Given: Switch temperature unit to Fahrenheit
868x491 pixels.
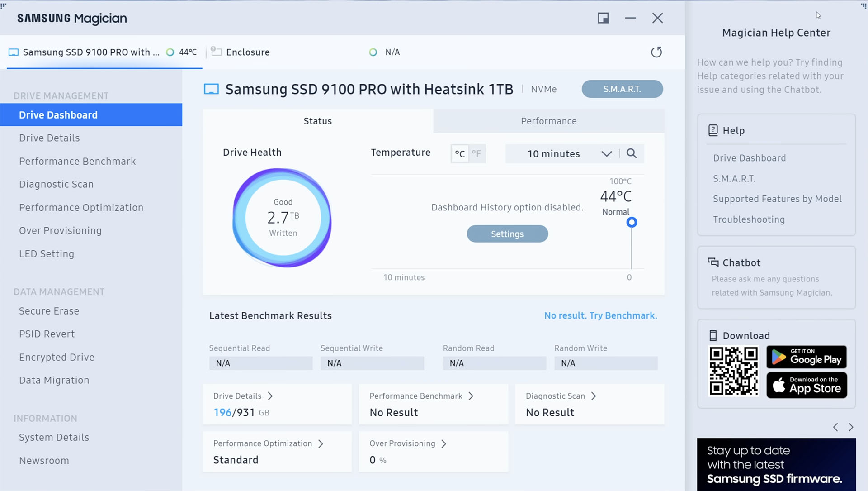Looking at the screenshot, I should pyautogui.click(x=476, y=153).
